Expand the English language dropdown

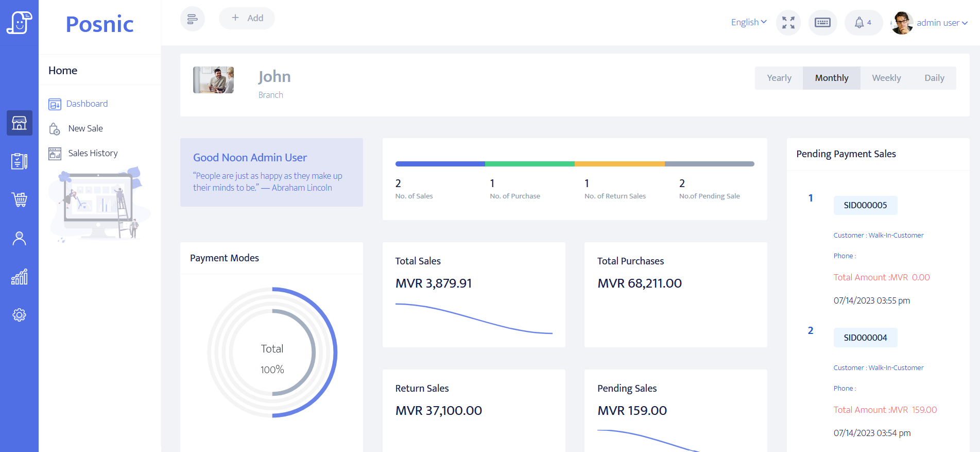click(x=748, y=22)
